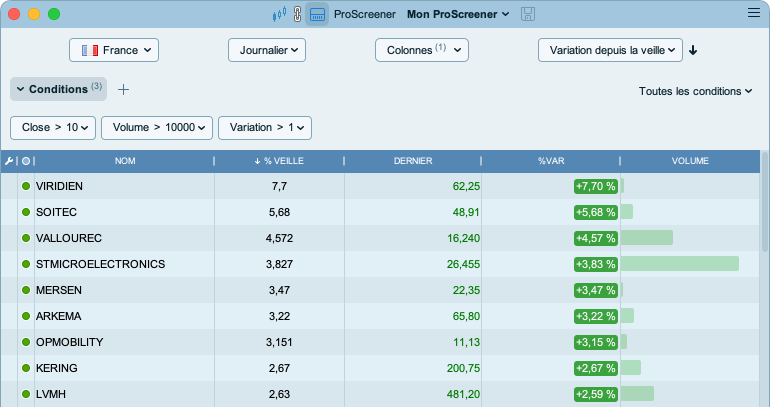This screenshot has height=407, width=770.
Task: Toggle the green status dot for KERING
Action: coord(26,368)
